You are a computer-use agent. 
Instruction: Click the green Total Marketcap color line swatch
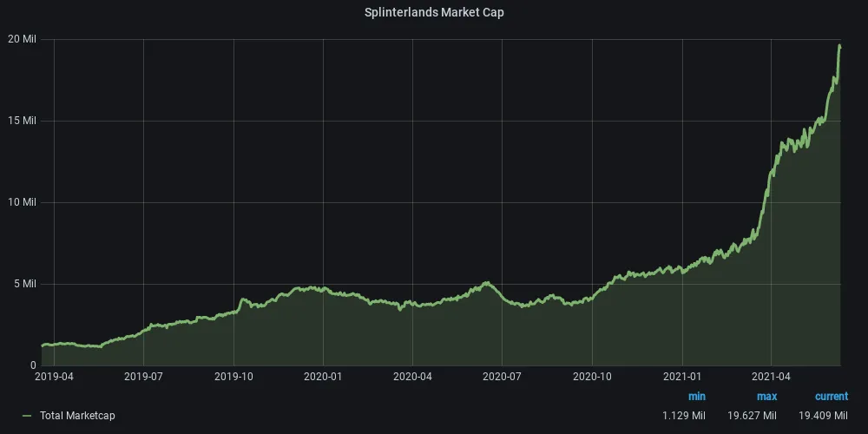pyautogui.click(x=27, y=416)
